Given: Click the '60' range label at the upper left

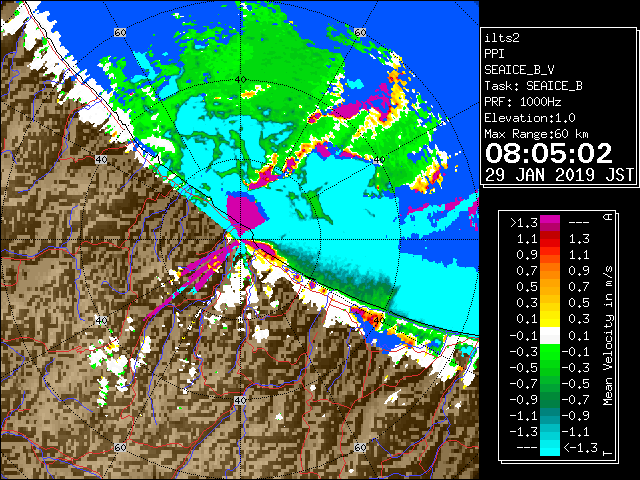Looking at the screenshot, I should coord(120,32).
